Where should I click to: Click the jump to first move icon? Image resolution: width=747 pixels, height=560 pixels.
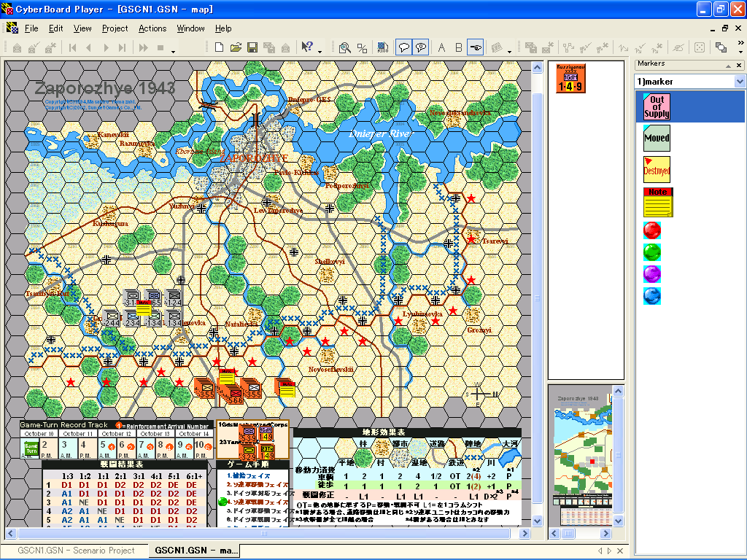point(72,47)
